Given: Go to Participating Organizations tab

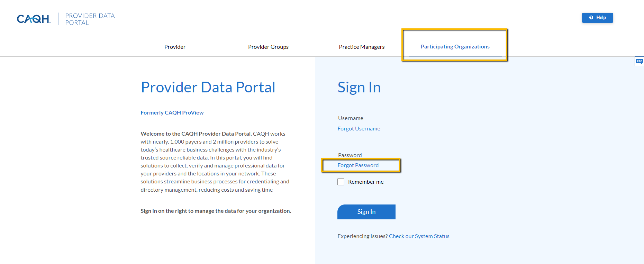Looking at the screenshot, I should 455,47.
